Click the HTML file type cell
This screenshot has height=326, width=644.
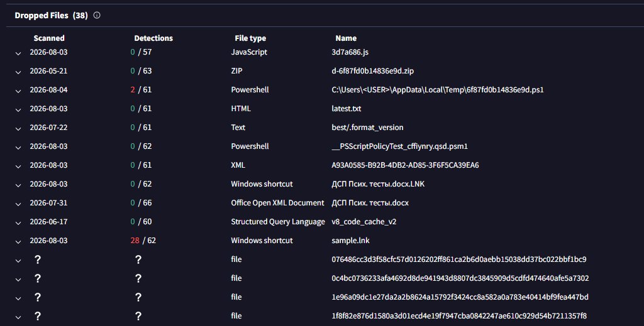click(x=241, y=109)
